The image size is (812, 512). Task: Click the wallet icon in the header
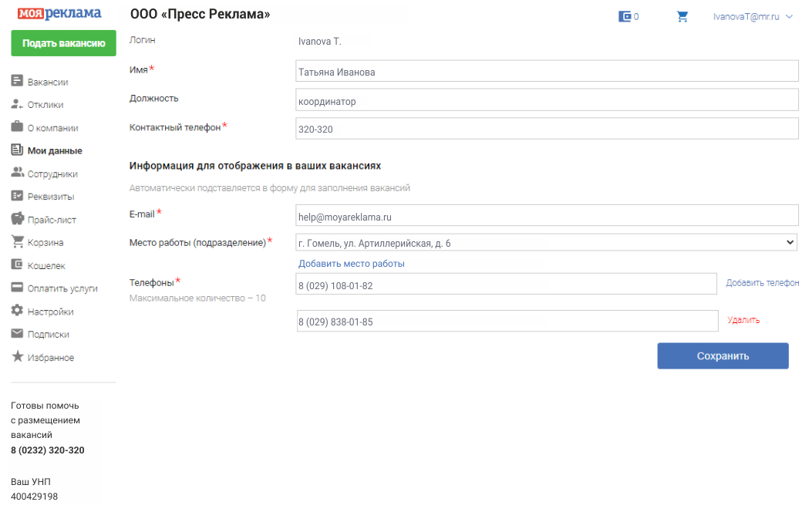625,16
